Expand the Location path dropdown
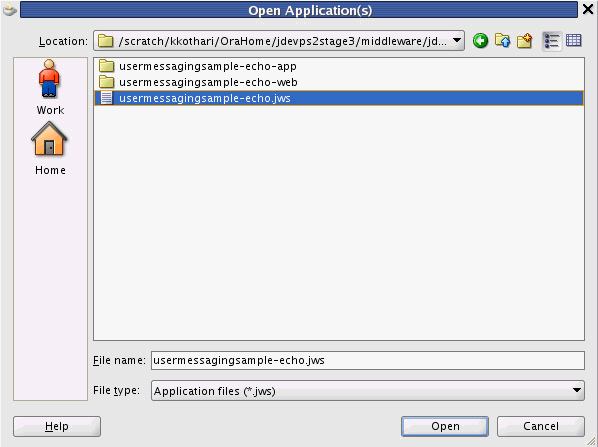This screenshot has width=598, height=447. 457,40
